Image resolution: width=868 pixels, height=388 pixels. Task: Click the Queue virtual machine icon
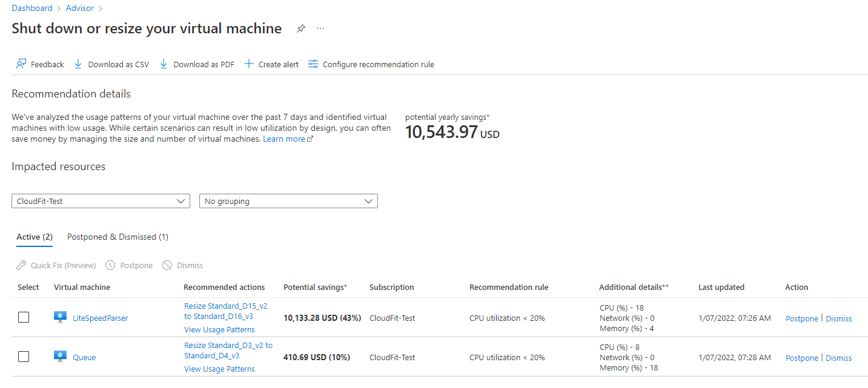point(60,357)
